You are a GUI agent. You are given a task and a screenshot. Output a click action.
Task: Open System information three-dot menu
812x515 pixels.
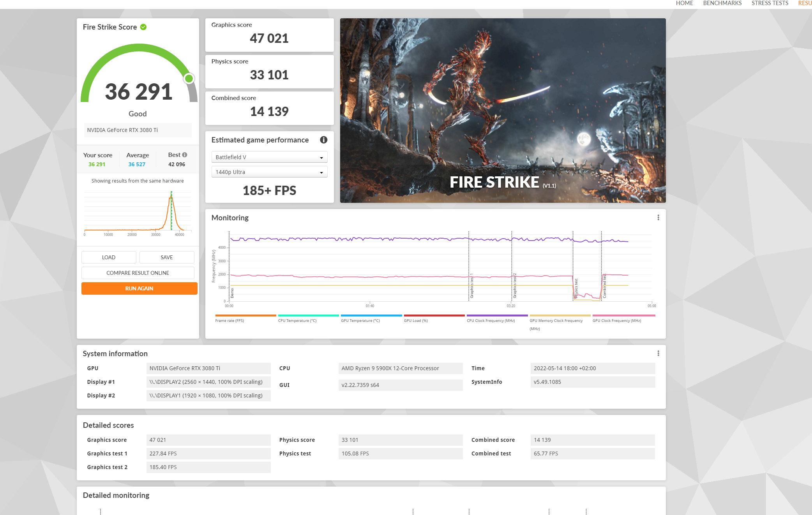(658, 353)
